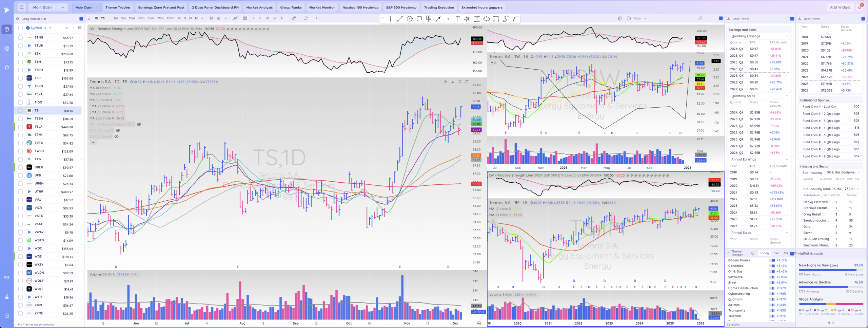Open the Main Dash workspace dropdown
Screen dimensions: 868x328
48,7
